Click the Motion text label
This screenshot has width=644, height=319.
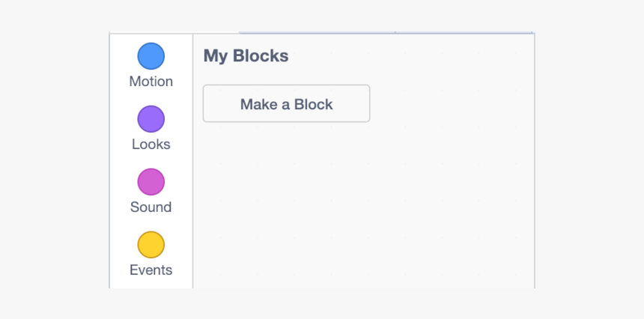[x=151, y=82]
